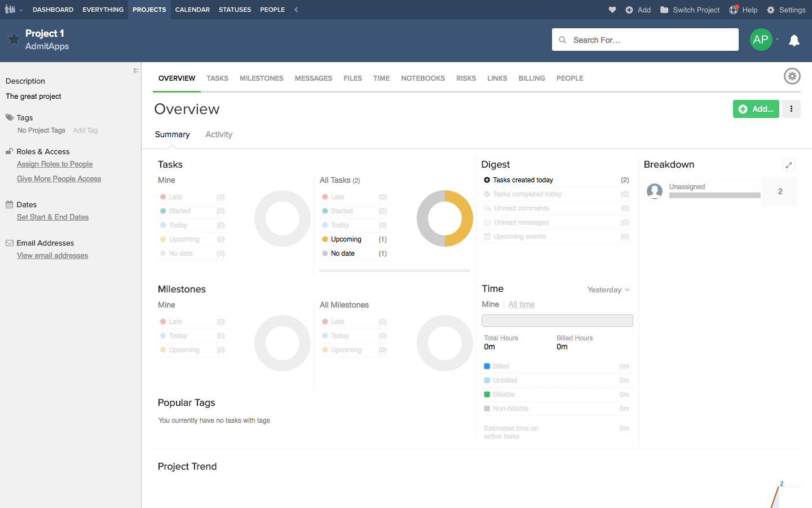Open the three-dot overview options menu
This screenshot has height=508, width=812.
pyautogui.click(x=791, y=109)
